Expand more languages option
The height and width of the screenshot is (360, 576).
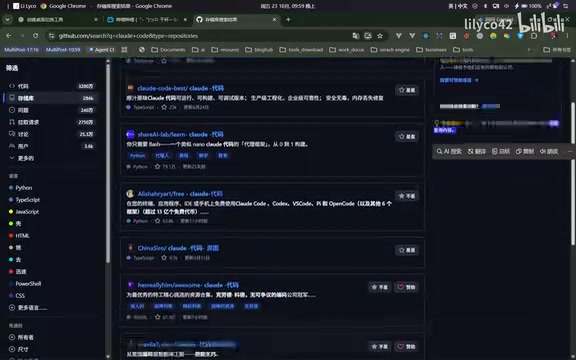(x=28, y=307)
